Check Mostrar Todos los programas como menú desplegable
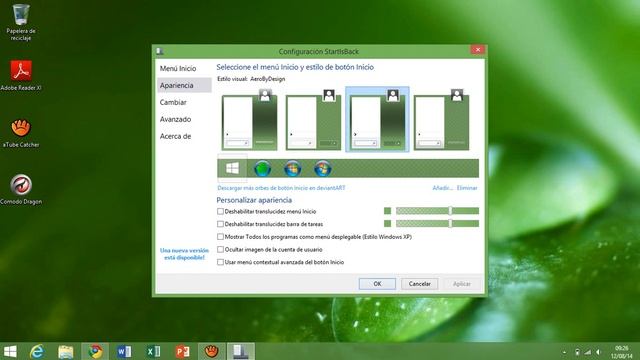The image size is (640, 360). [220, 237]
